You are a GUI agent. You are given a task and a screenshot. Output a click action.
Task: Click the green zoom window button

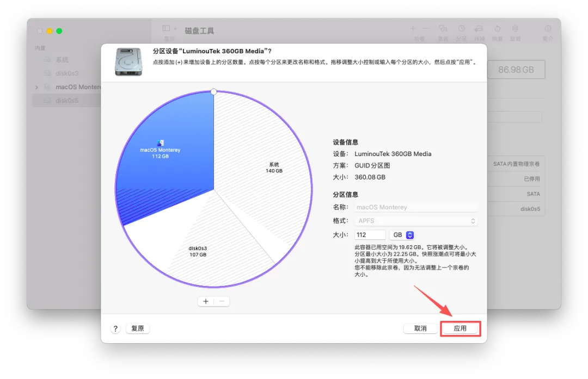point(59,31)
